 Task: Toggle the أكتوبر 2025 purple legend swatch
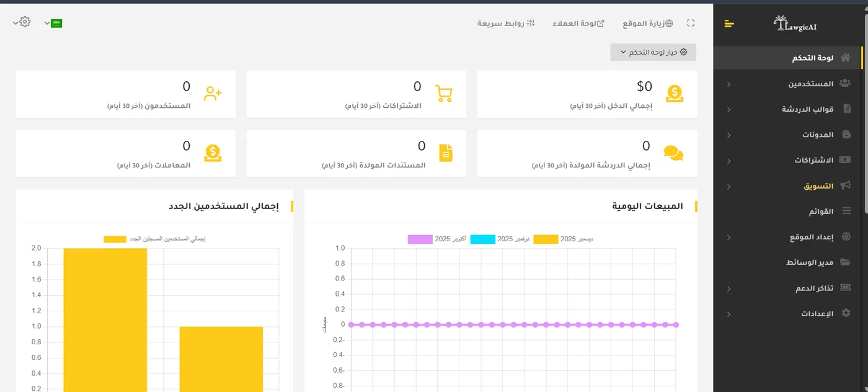(x=420, y=239)
